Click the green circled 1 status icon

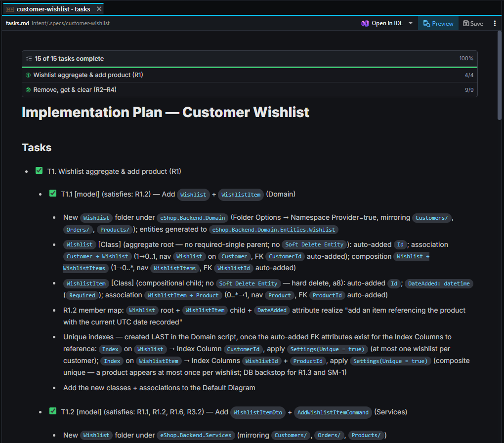pyautogui.click(x=28, y=75)
